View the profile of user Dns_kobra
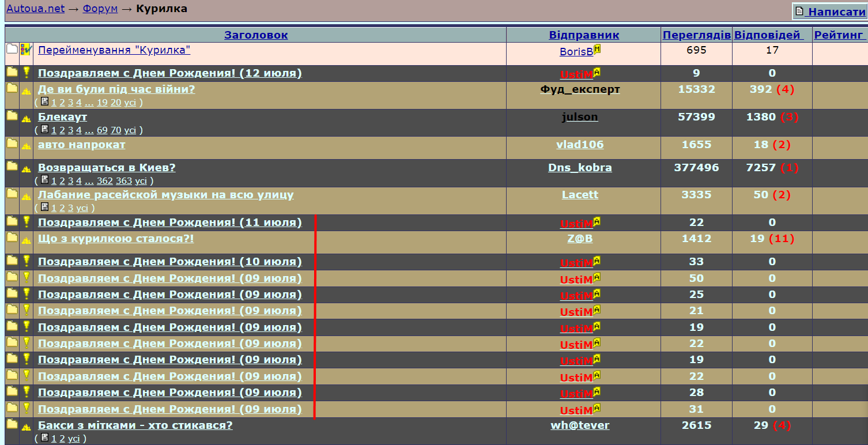Viewport: 868px width, 445px height. pos(580,168)
